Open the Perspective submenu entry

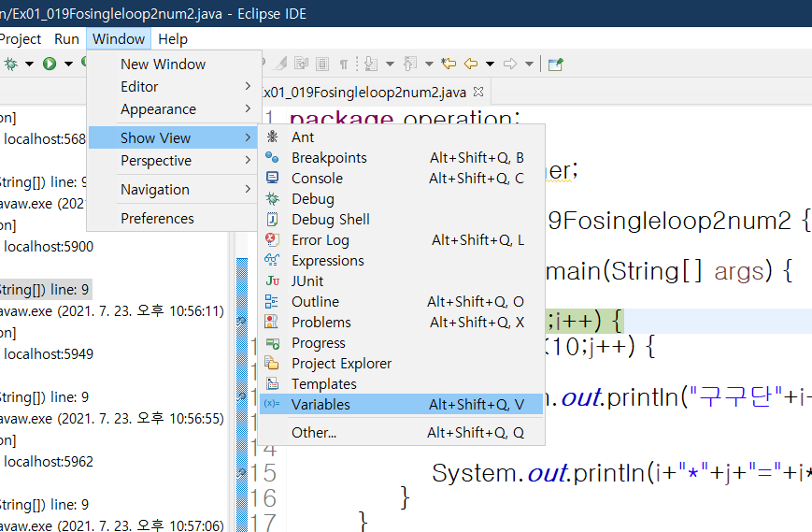point(174,161)
